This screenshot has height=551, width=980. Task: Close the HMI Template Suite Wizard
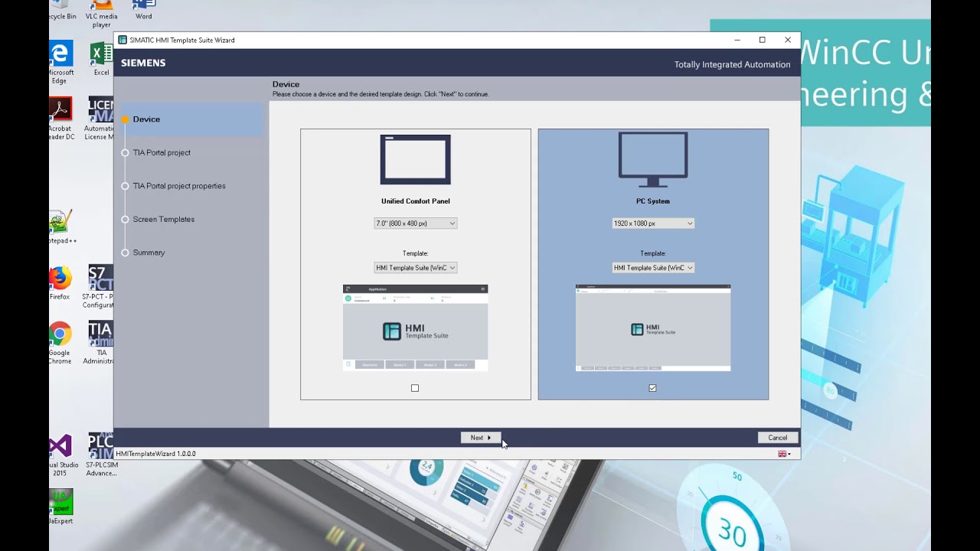tap(787, 40)
